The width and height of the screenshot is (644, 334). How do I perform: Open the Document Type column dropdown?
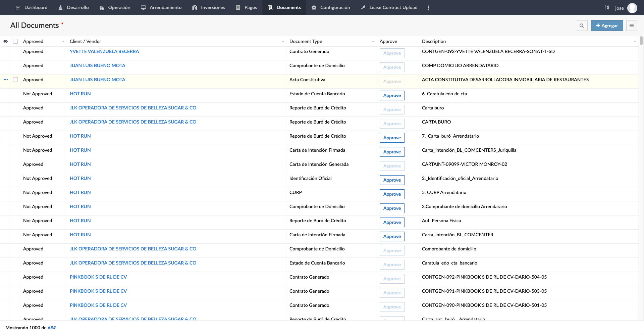[x=373, y=42]
